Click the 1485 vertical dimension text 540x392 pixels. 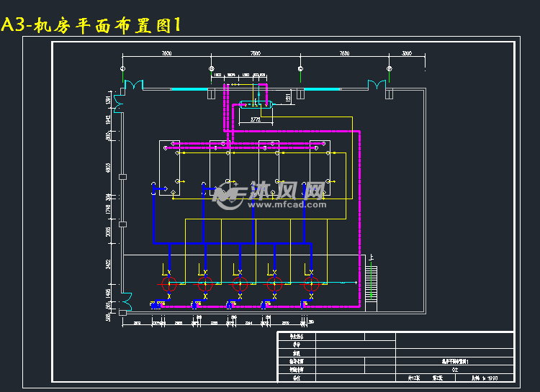pos(108,293)
